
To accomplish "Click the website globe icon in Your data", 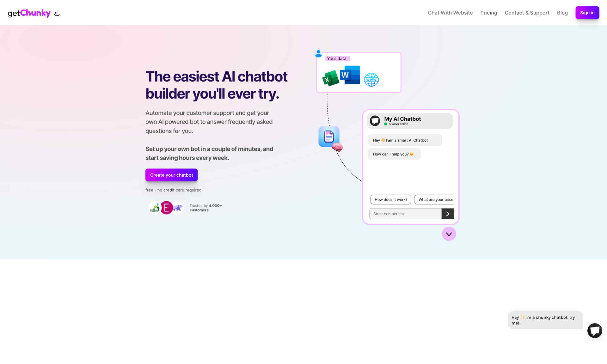I will [x=371, y=78].
